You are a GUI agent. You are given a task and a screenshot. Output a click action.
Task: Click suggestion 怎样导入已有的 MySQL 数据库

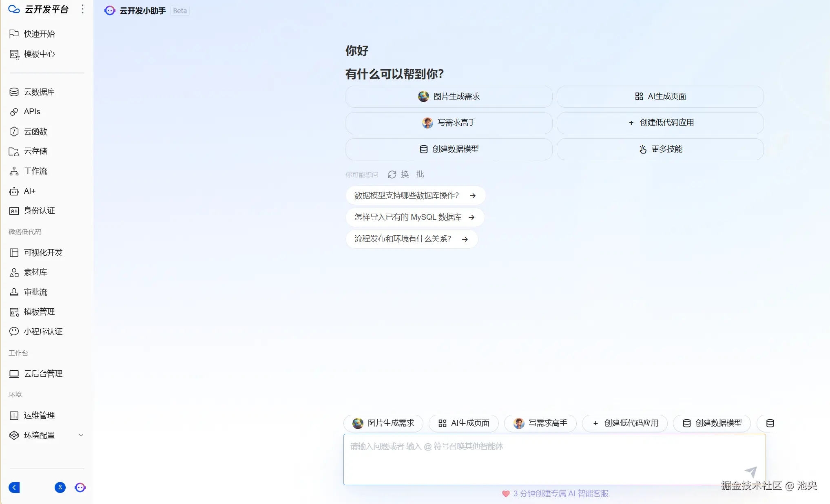click(x=415, y=217)
